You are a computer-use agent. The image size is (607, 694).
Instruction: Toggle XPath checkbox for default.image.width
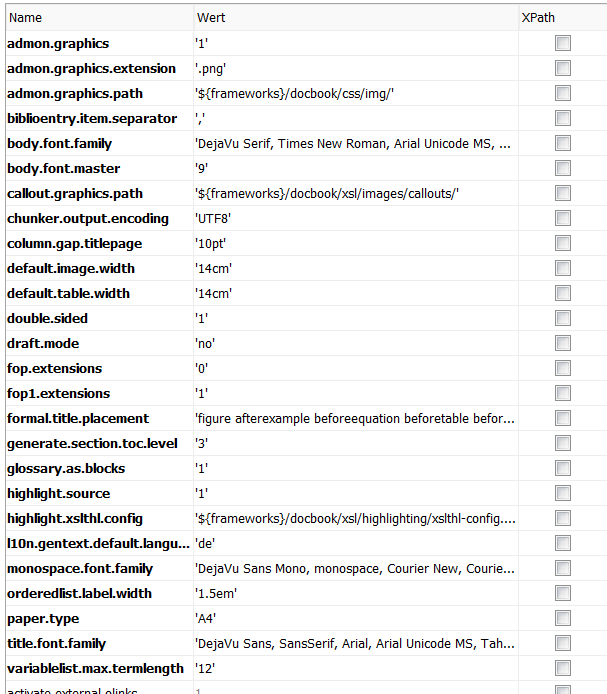point(563,268)
